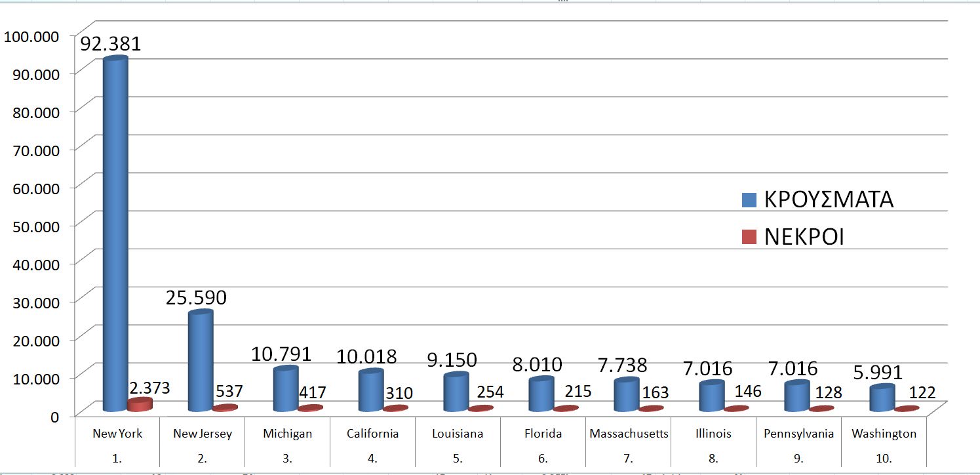Click the 146 data label for Illinois

click(748, 392)
